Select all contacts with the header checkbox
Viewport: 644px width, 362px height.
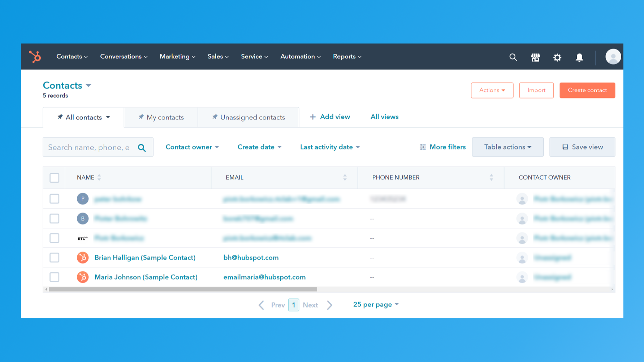click(x=54, y=178)
